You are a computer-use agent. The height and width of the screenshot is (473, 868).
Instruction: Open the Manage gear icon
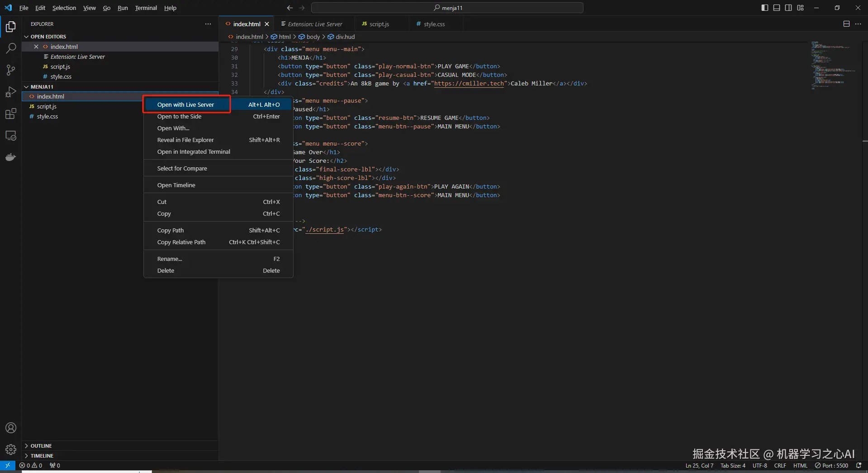pos(11,449)
